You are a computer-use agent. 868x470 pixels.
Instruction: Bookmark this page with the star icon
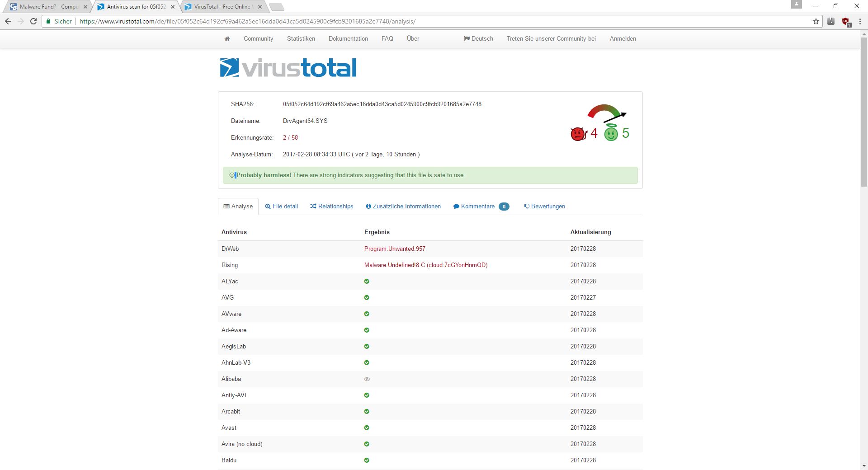tap(816, 21)
